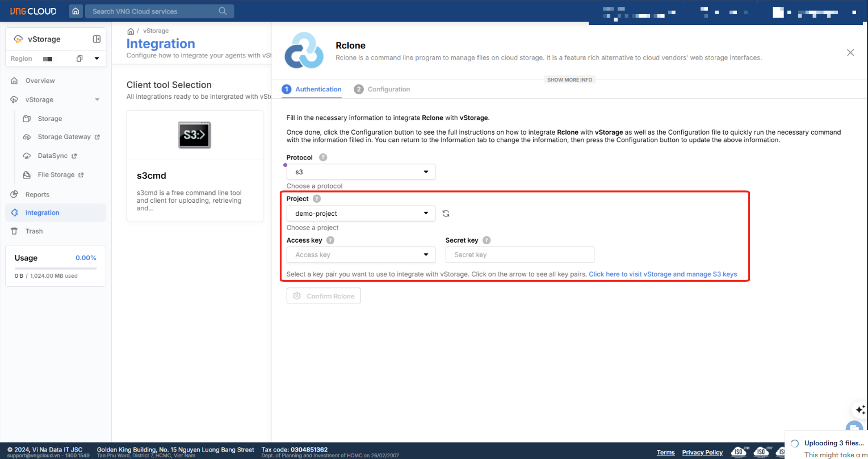Open the demo-project Project dropdown
This screenshot has width=868, height=459.
tap(360, 214)
